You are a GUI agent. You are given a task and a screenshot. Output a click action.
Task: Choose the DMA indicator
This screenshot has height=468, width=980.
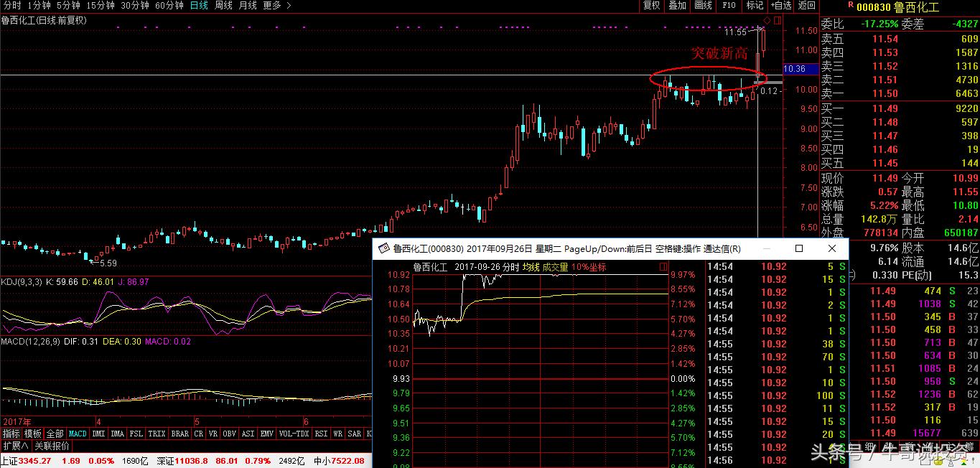118,434
